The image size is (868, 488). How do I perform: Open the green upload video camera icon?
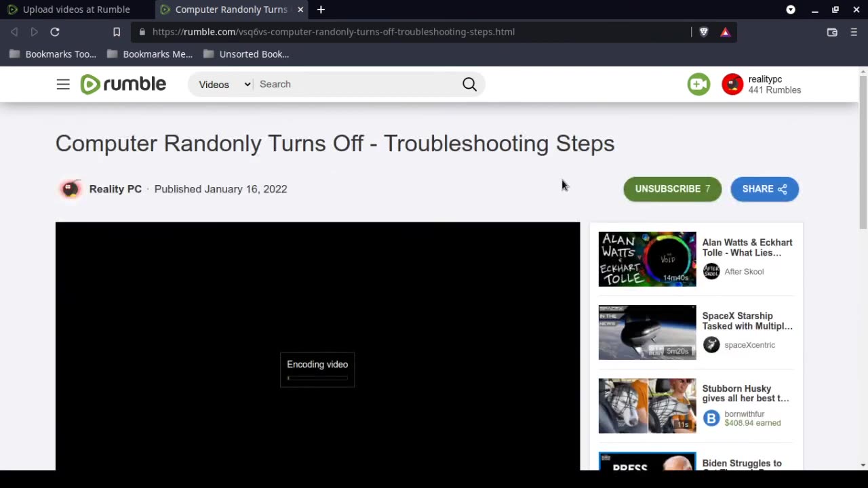[x=698, y=84]
